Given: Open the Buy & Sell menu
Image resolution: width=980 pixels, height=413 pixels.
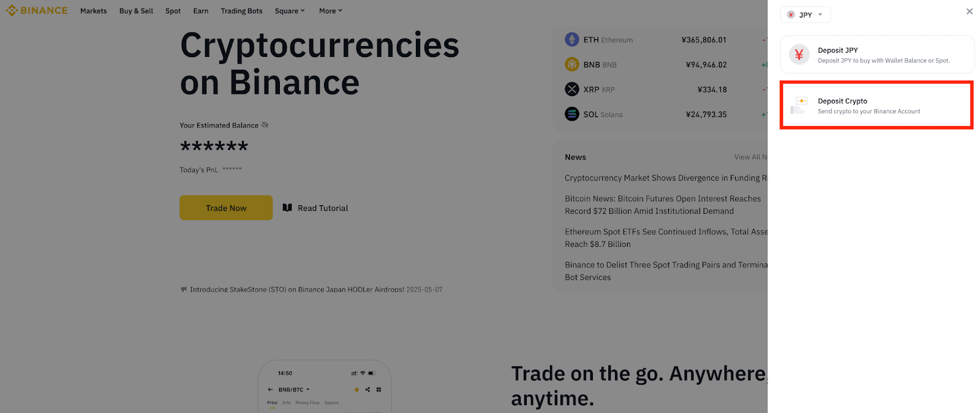Looking at the screenshot, I should click(x=136, y=11).
